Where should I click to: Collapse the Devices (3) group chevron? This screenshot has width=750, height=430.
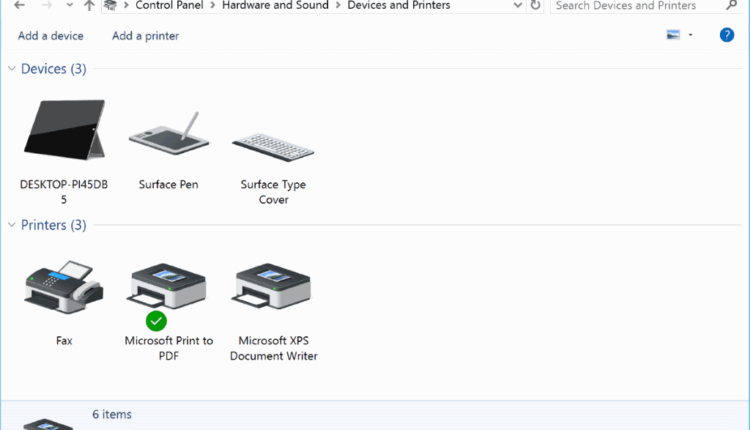point(12,68)
